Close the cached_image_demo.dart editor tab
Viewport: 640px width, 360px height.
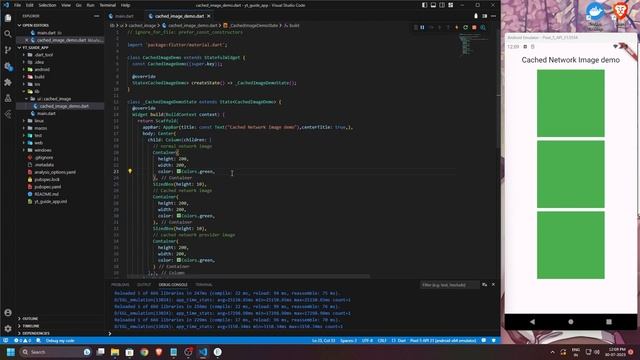[209, 16]
